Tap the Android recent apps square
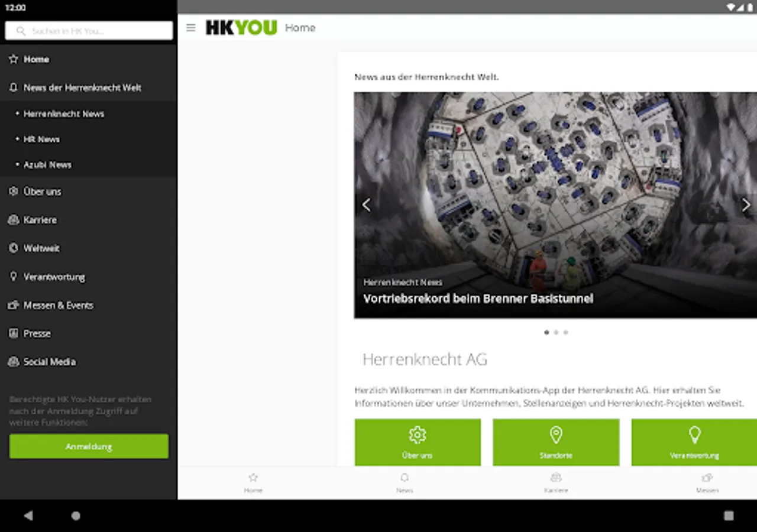 [x=729, y=515]
